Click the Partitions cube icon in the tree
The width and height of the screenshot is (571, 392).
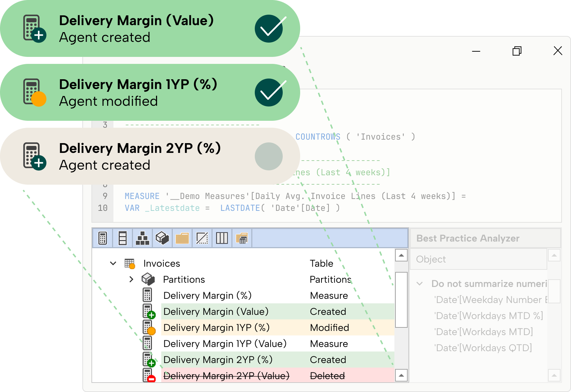pyautogui.click(x=148, y=279)
